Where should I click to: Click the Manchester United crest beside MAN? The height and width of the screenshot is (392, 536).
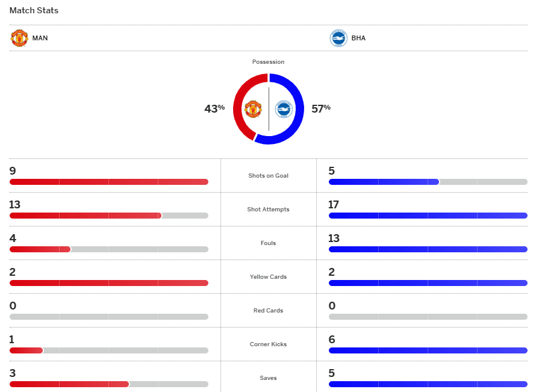tap(19, 38)
